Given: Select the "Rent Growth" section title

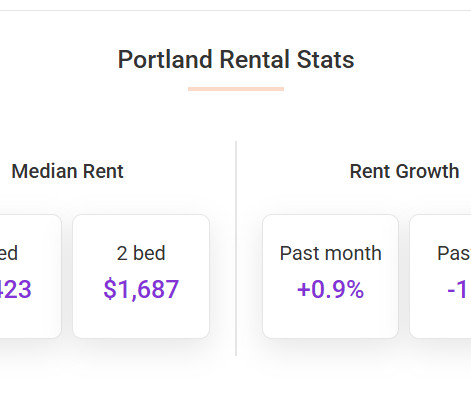Looking at the screenshot, I should click(404, 171).
